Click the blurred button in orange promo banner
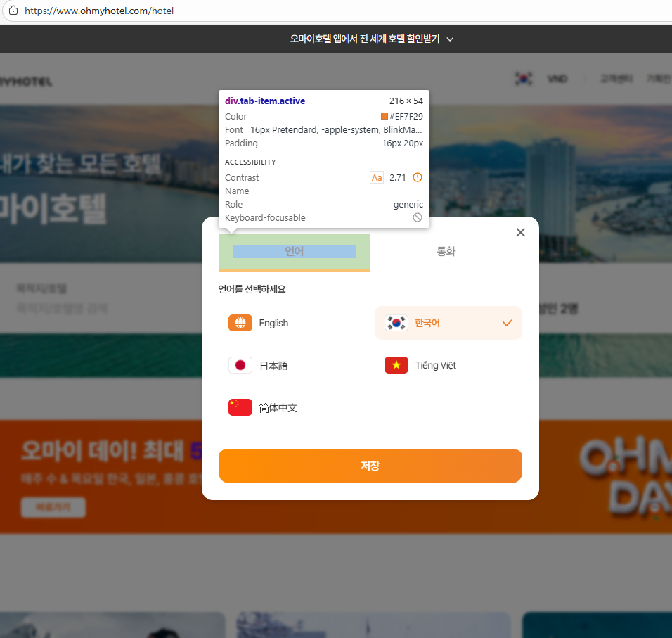 coord(53,508)
